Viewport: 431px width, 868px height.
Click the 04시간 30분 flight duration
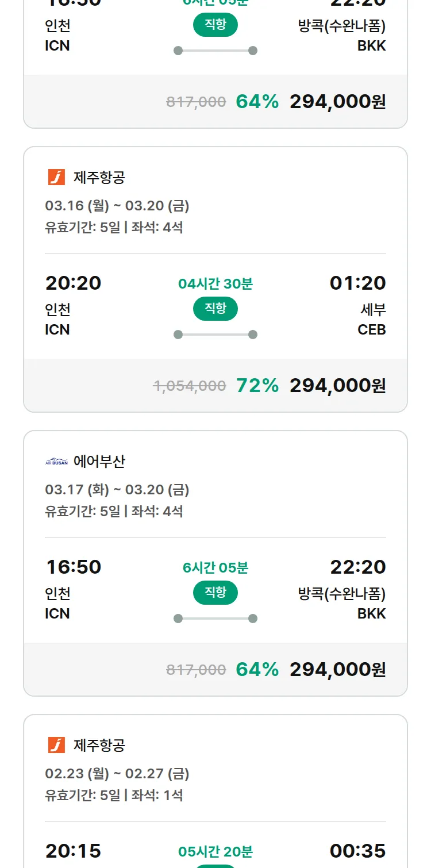coord(215,283)
